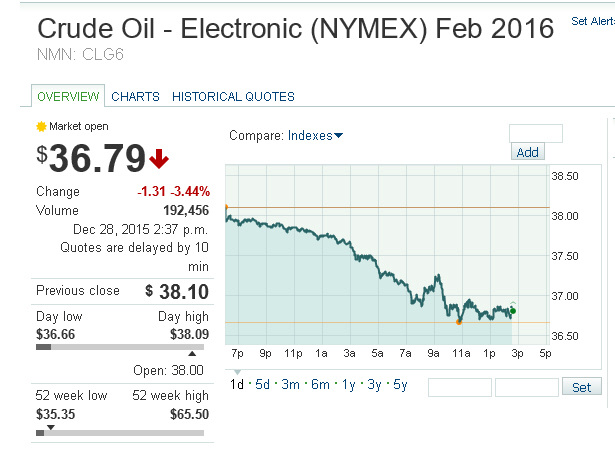Image resolution: width=615 pixels, height=450 pixels.
Task: Select the Overview tab
Action: pos(68,97)
